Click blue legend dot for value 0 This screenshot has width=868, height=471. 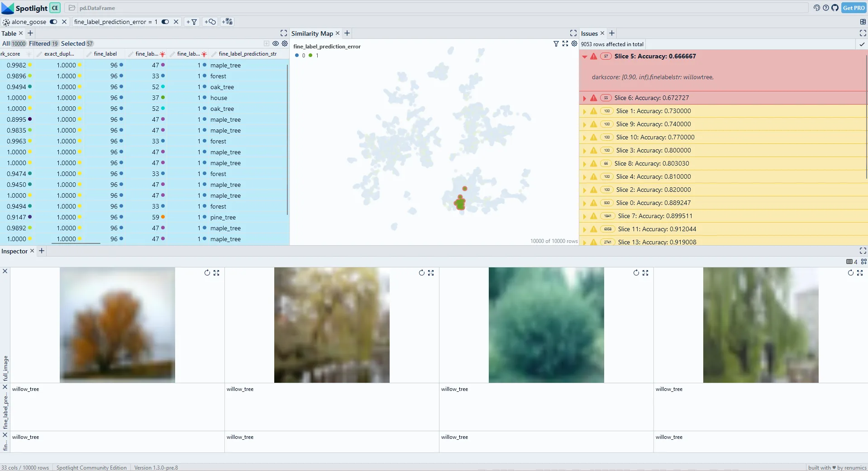point(297,55)
